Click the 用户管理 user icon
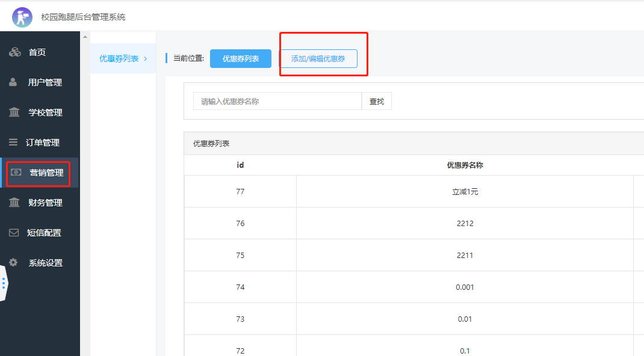Screen dimensions: 644x356 pyautogui.click(x=13, y=82)
